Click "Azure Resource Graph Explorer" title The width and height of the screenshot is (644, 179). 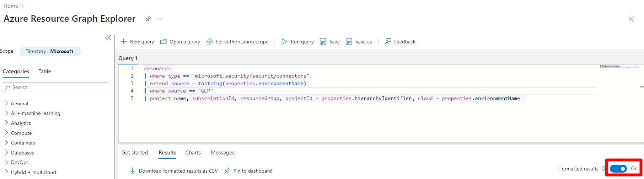point(70,19)
